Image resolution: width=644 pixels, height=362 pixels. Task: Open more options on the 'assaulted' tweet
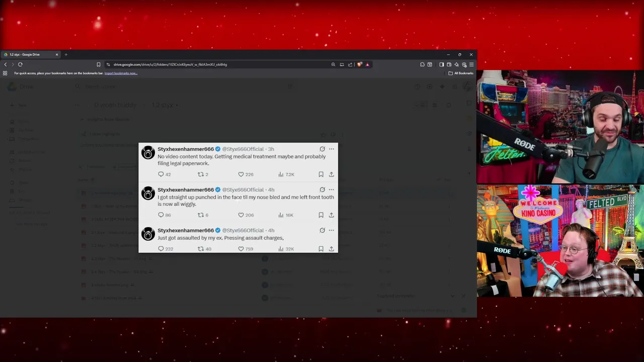pos(332,230)
